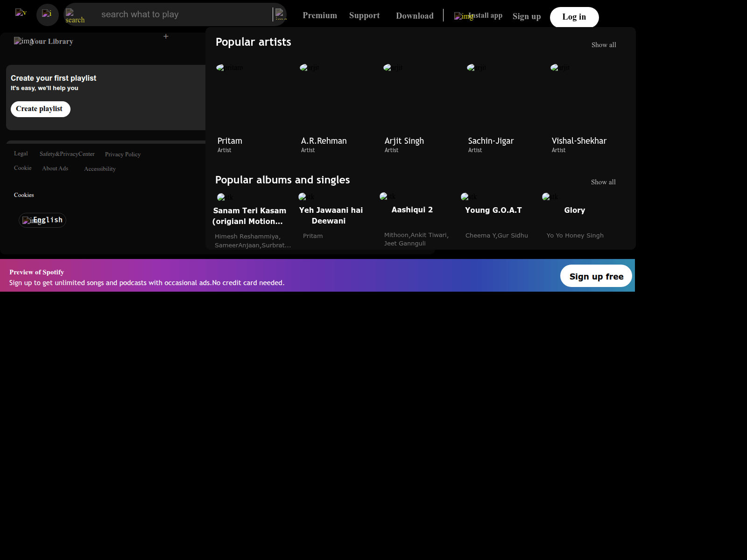Go to the Download page

click(x=415, y=16)
